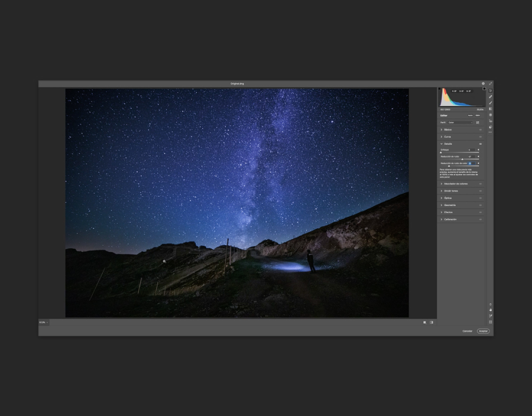Click the zoom-to-fit icon below preview

pyautogui.click(x=424, y=323)
